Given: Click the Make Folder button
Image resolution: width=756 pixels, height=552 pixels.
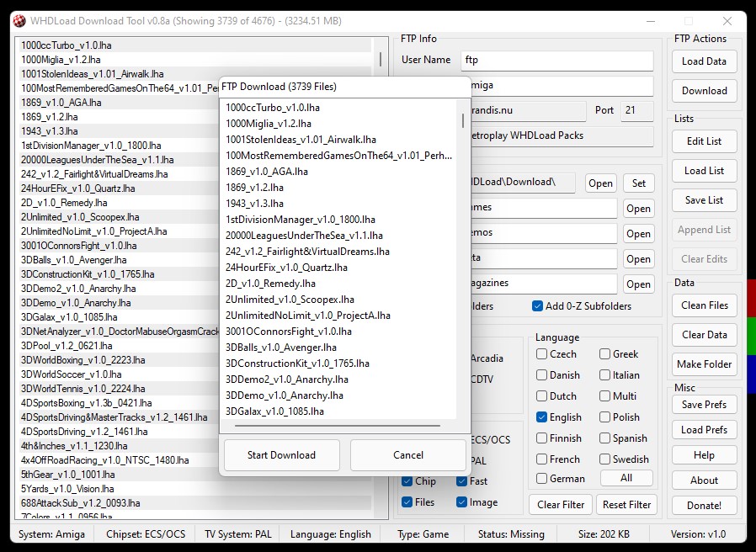Looking at the screenshot, I should pyautogui.click(x=704, y=364).
